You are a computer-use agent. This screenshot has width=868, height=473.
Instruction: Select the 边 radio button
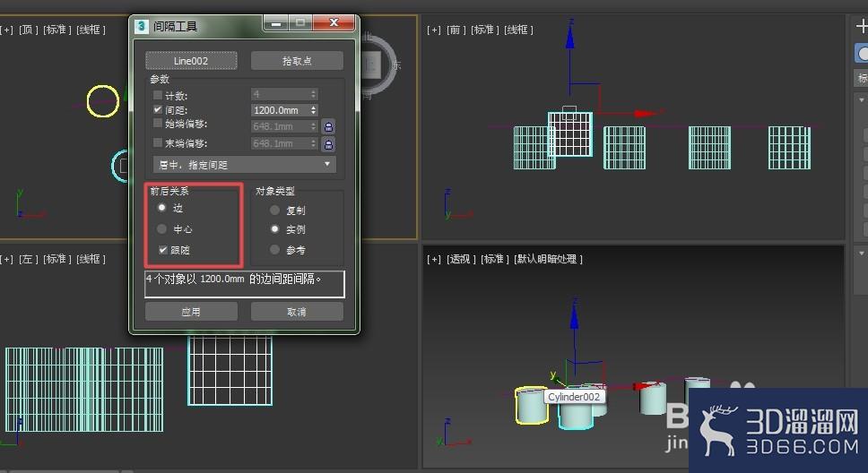coord(161,208)
